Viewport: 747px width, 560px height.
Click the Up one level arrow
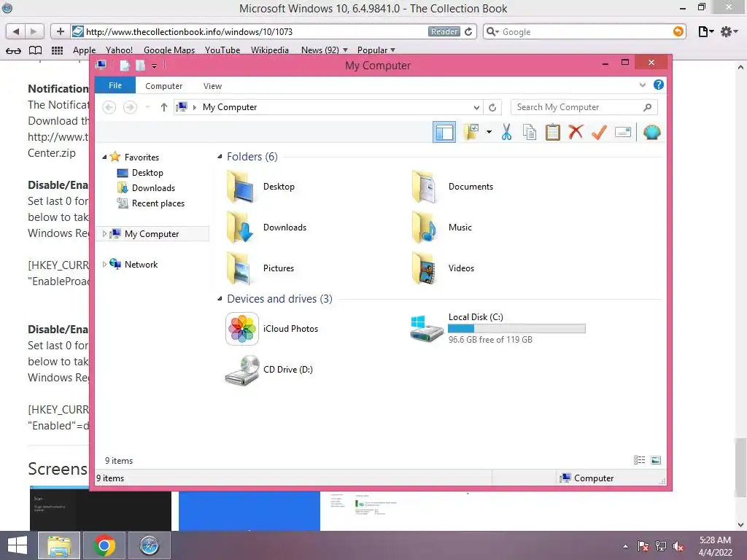(x=164, y=107)
